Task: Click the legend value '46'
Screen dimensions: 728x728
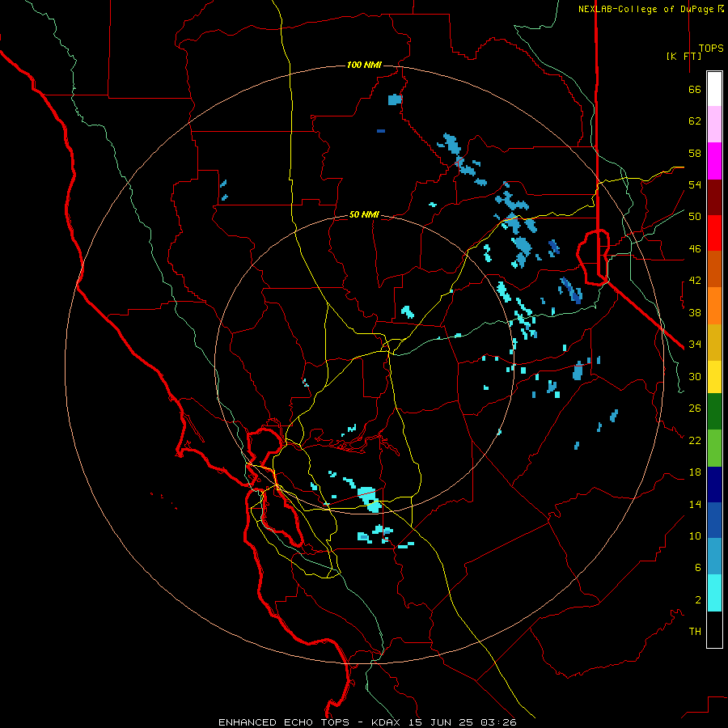Action: 695,249
